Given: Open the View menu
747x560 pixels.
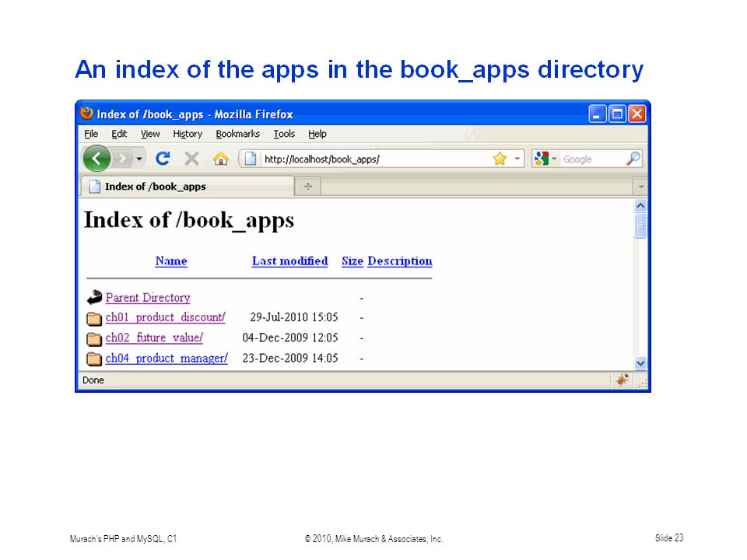Looking at the screenshot, I should (150, 134).
